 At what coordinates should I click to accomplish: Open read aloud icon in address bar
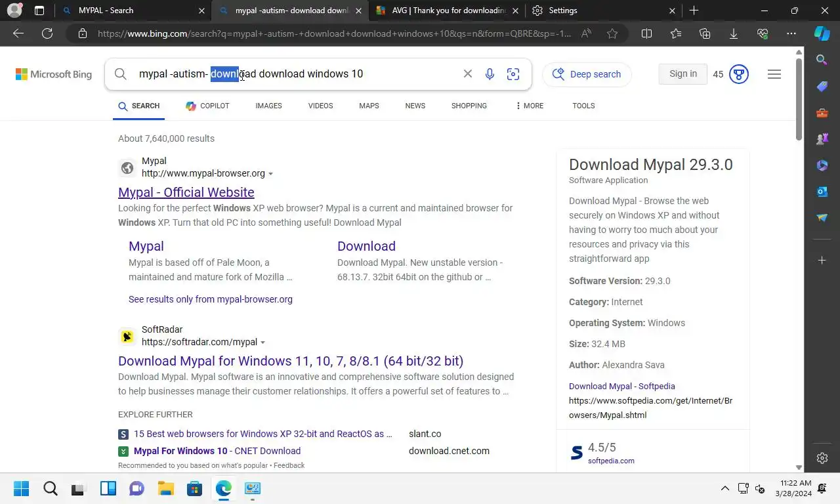pyautogui.click(x=586, y=33)
